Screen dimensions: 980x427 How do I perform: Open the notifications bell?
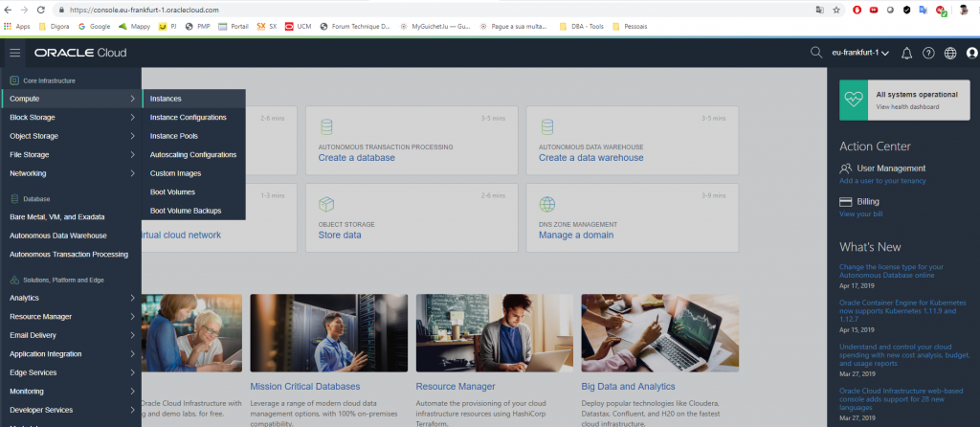906,54
